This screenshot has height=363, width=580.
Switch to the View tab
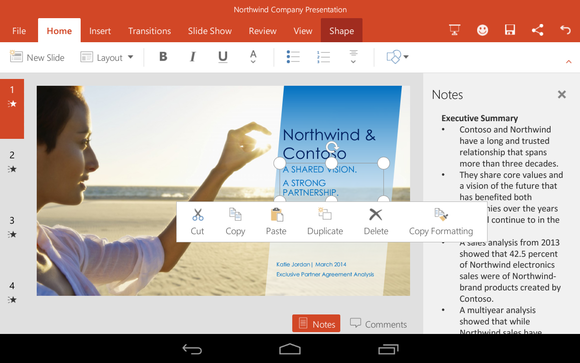(x=303, y=31)
